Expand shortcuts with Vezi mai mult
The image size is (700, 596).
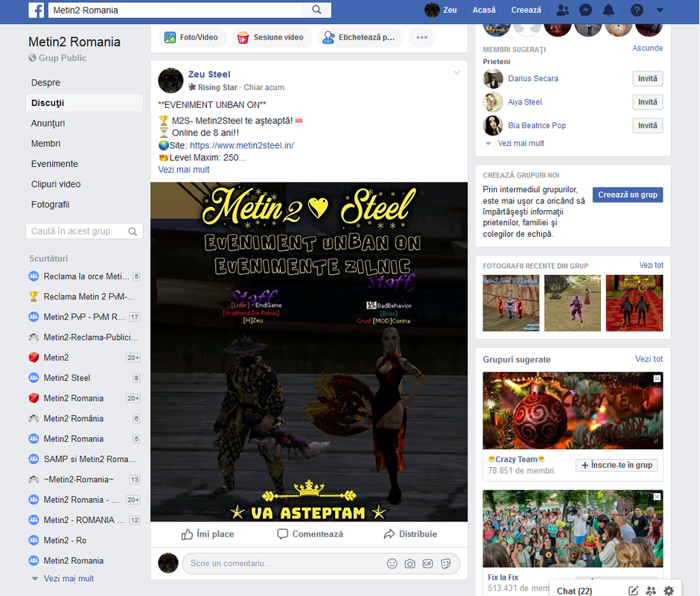tap(69, 579)
